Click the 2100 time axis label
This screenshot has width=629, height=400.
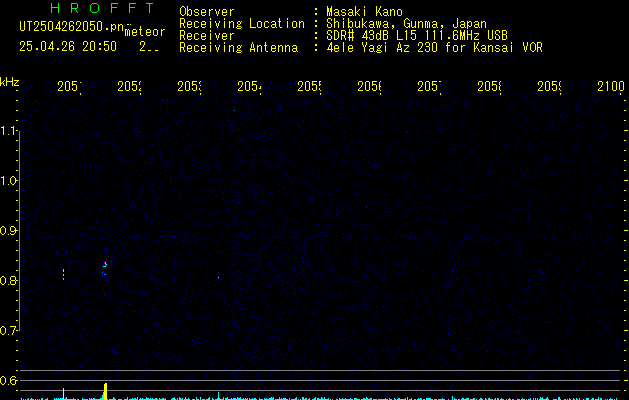coord(611,86)
